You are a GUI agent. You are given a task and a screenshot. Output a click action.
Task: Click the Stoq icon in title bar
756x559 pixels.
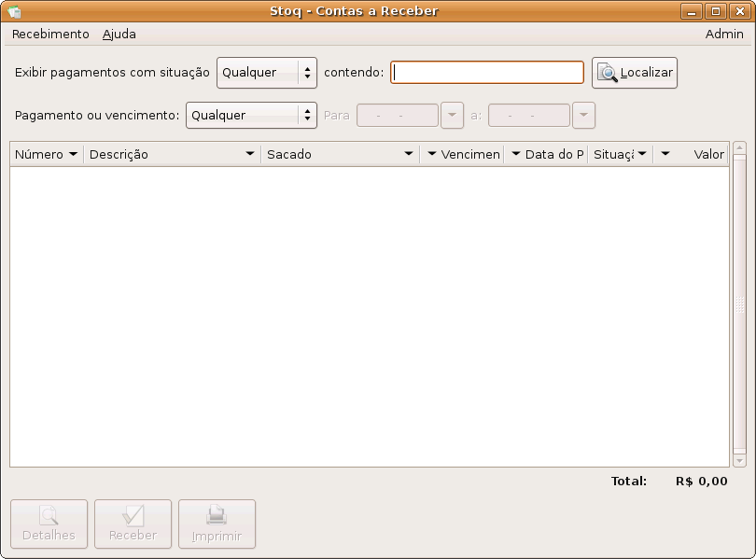[14, 11]
